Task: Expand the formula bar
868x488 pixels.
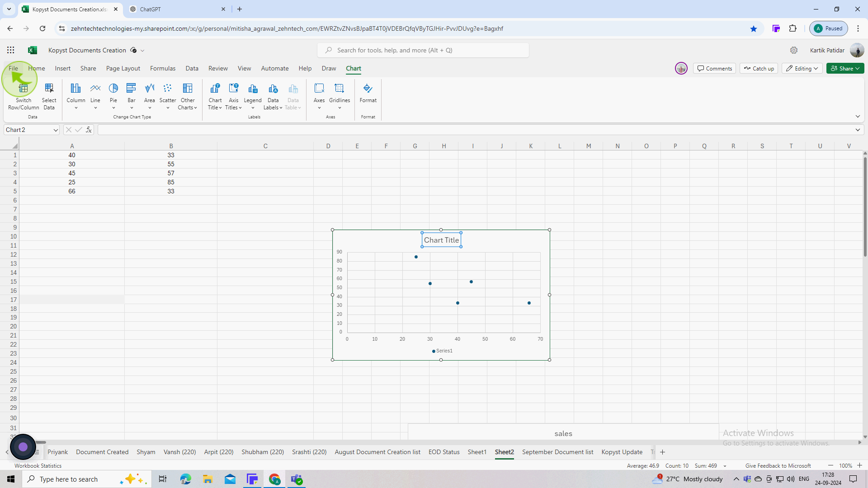Action: click(x=858, y=130)
